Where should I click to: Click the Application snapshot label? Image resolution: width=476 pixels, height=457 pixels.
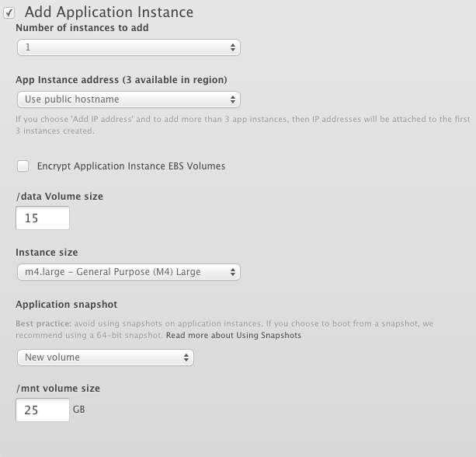(x=66, y=305)
